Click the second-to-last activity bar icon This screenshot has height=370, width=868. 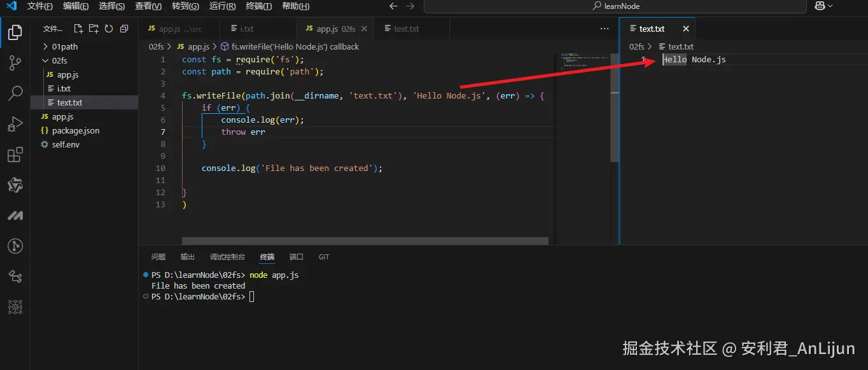pos(15,277)
